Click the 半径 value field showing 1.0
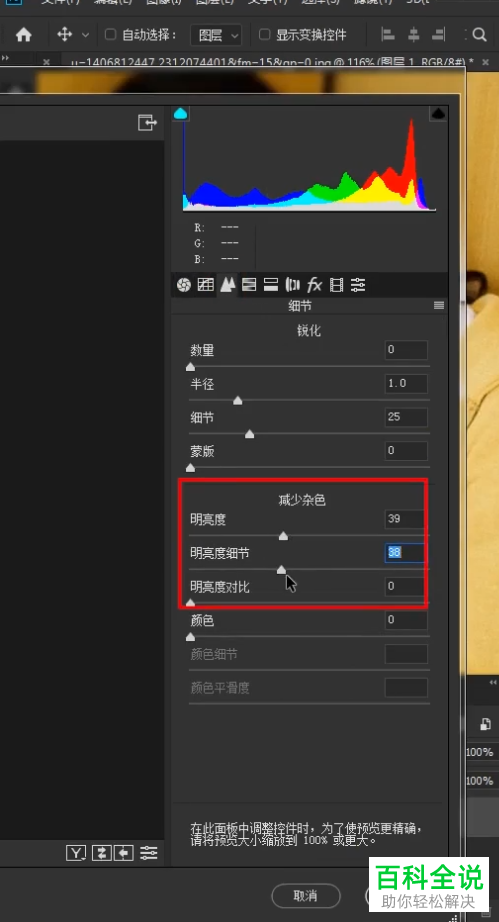Screen dimensions: 499x922 pos(406,383)
